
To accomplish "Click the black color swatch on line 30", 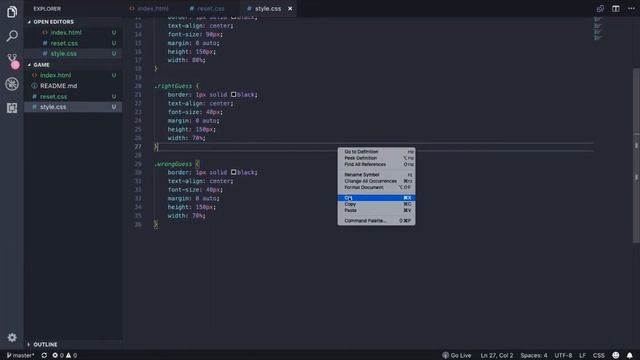I will pyautogui.click(x=233, y=172).
